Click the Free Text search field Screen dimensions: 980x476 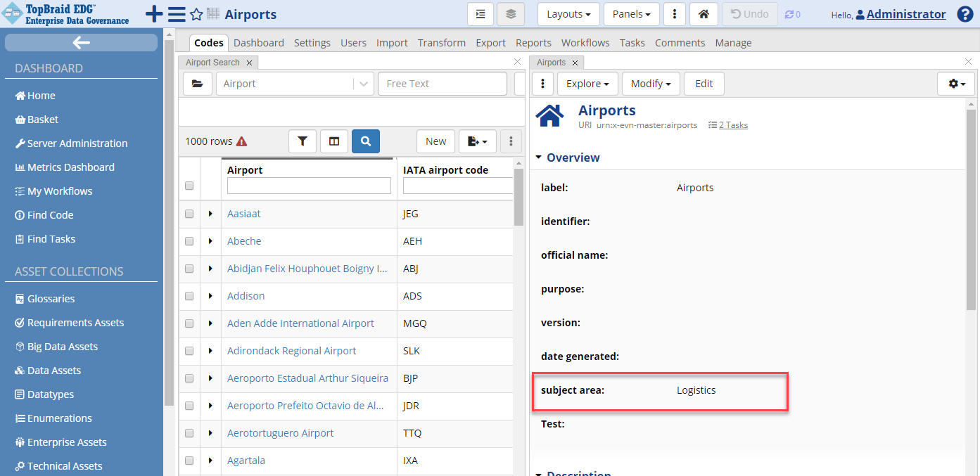pos(442,84)
